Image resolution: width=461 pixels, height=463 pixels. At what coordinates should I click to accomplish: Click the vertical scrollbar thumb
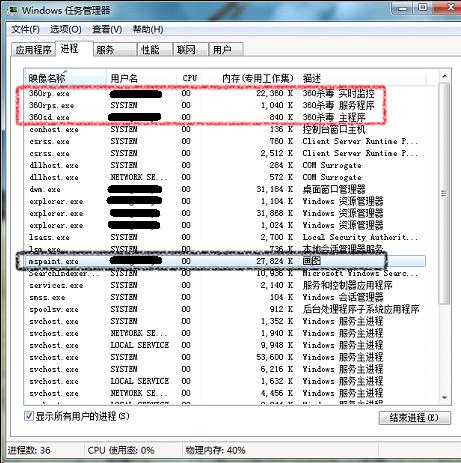(x=444, y=193)
